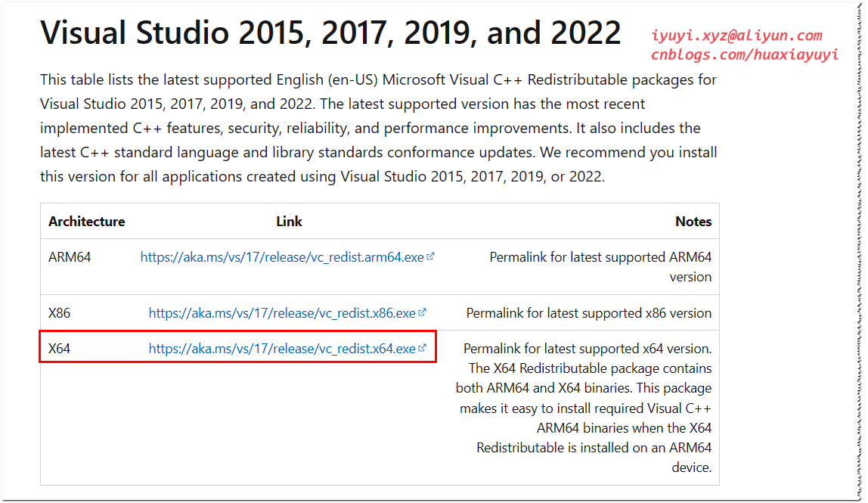Click the 'Permalink for latest supported x86 version' note
Screen dimensions: 868x503
[588, 314]
